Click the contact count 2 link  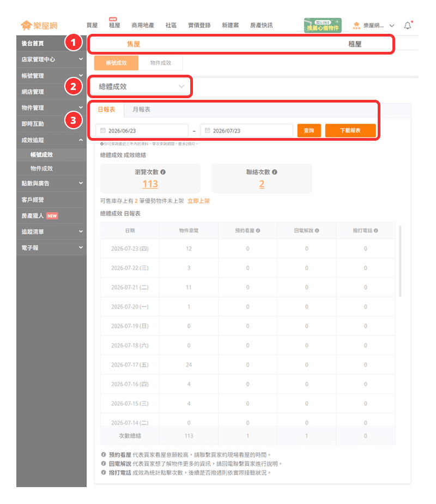coord(262,184)
